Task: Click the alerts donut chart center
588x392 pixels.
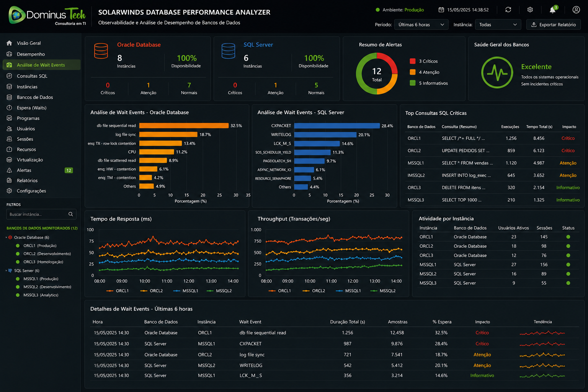Action: pos(377,74)
